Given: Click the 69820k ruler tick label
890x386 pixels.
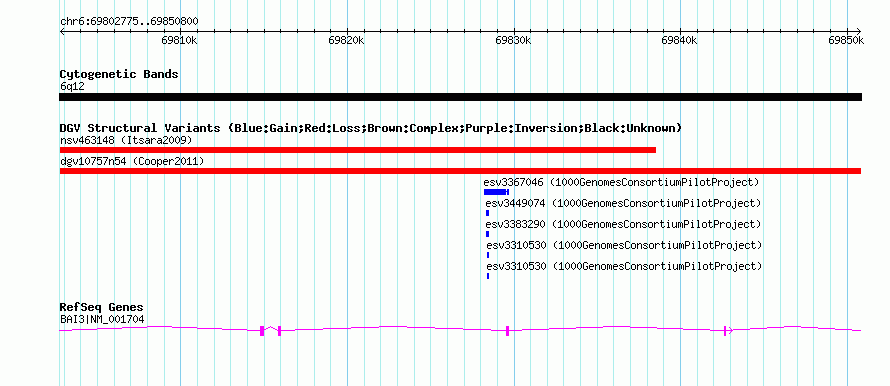Looking at the screenshot, I should tap(346, 40).
